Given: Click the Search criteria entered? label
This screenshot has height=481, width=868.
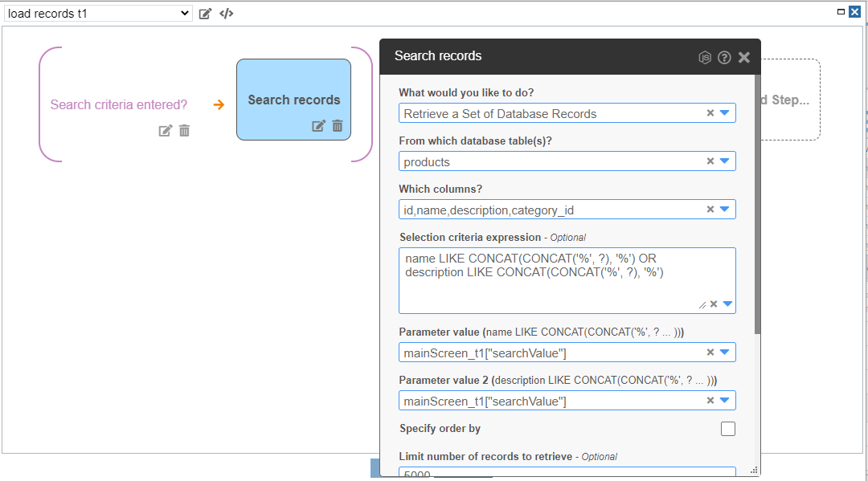Looking at the screenshot, I should 119,105.
